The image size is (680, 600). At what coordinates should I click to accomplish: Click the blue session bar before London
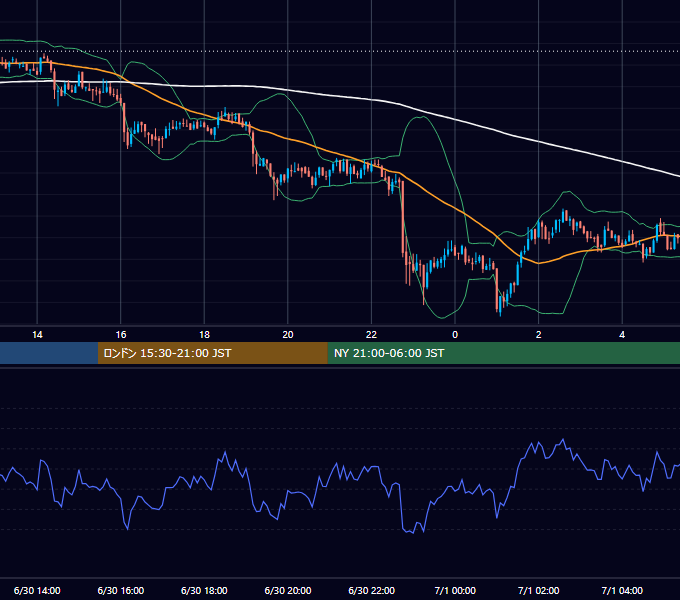49,353
